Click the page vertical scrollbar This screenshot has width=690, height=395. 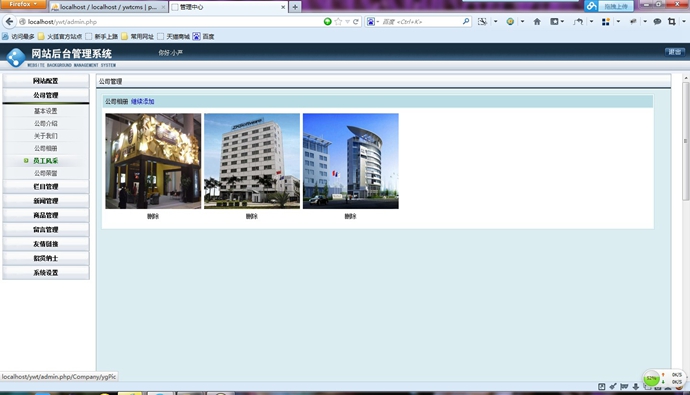click(x=685, y=141)
